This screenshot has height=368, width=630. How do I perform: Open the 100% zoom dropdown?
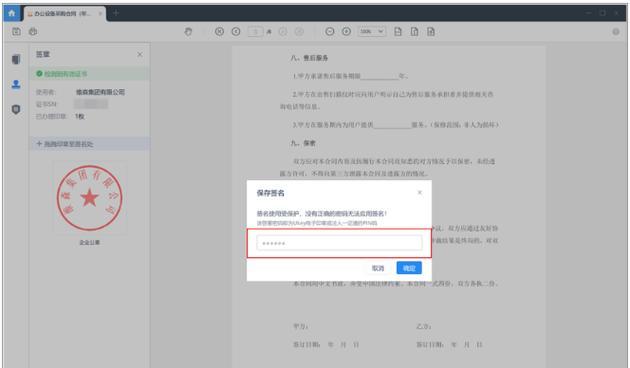(372, 31)
